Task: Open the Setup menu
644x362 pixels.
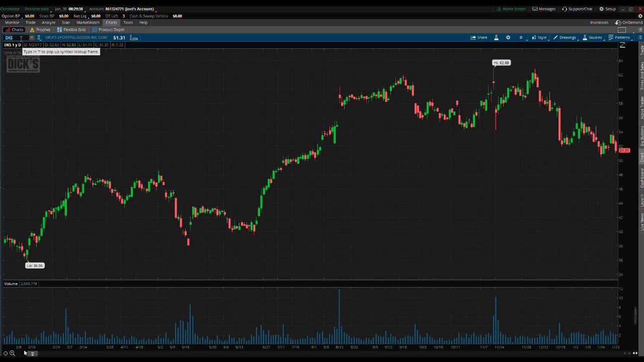Action: (607, 9)
